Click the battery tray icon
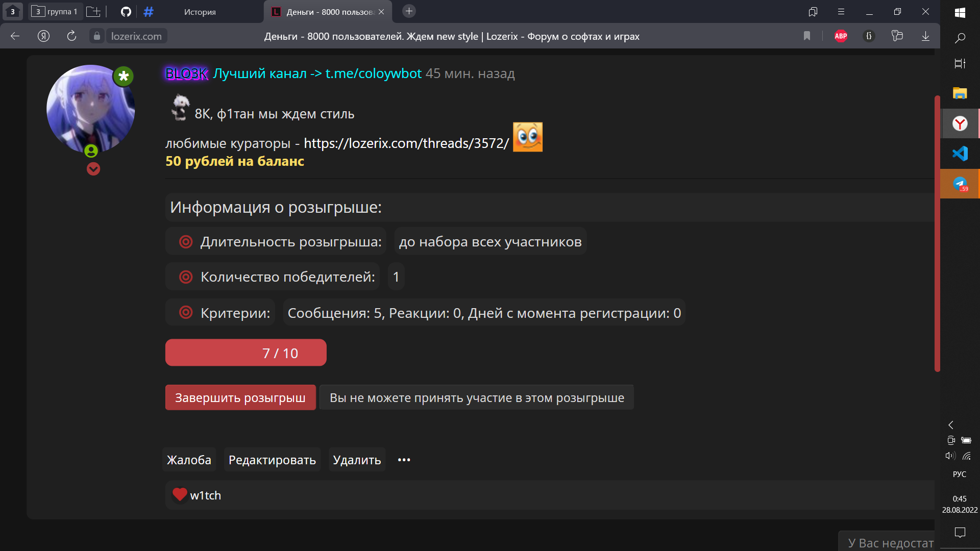Image resolution: width=980 pixels, height=551 pixels. click(966, 440)
